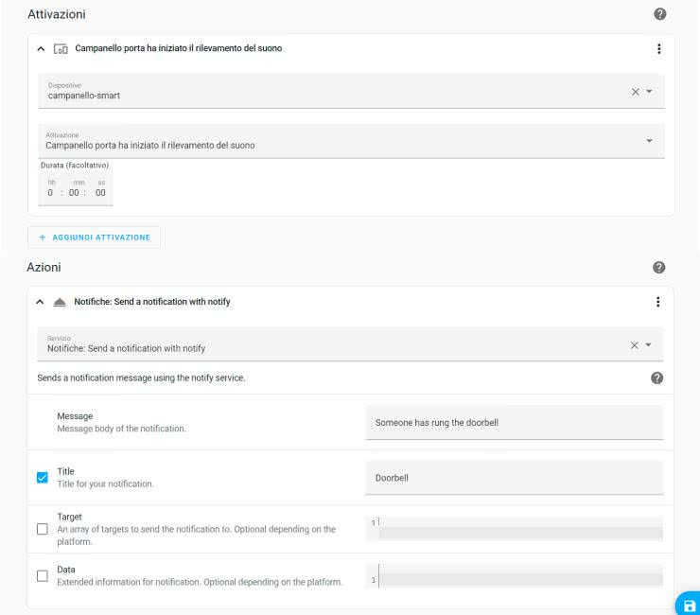Image resolution: width=700 pixels, height=615 pixels.
Task: Edit the Message text field
Action: 514,423
